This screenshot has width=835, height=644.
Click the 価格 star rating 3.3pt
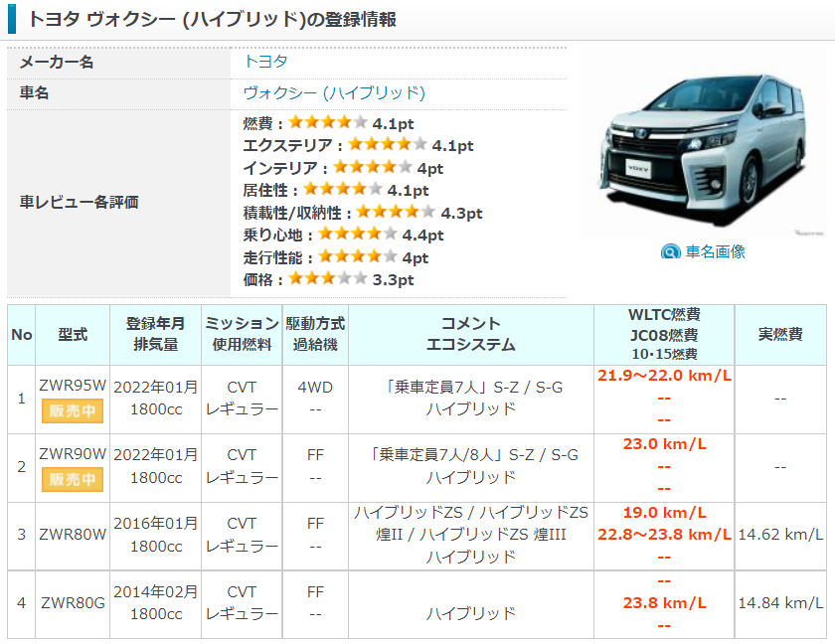(x=327, y=279)
